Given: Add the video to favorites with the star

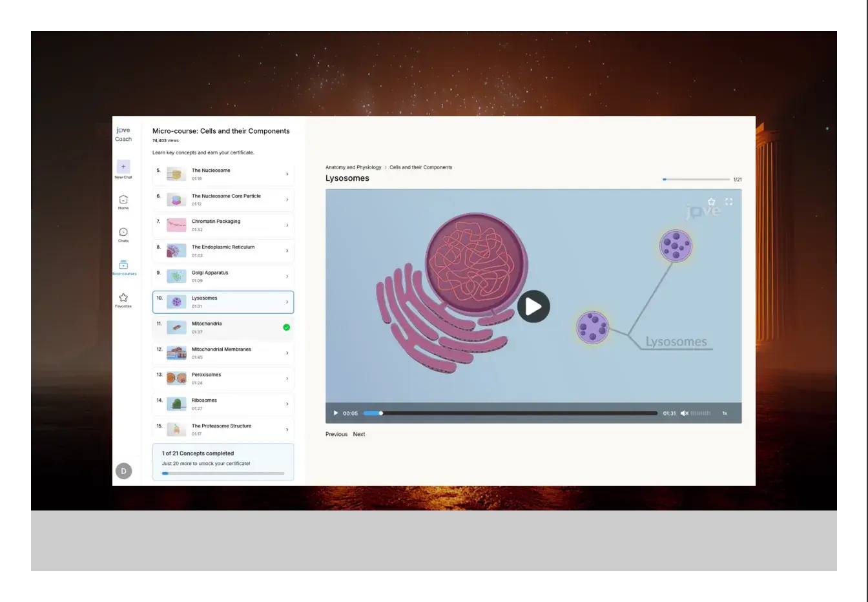Looking at the screenshot, I should click(711, 202).
